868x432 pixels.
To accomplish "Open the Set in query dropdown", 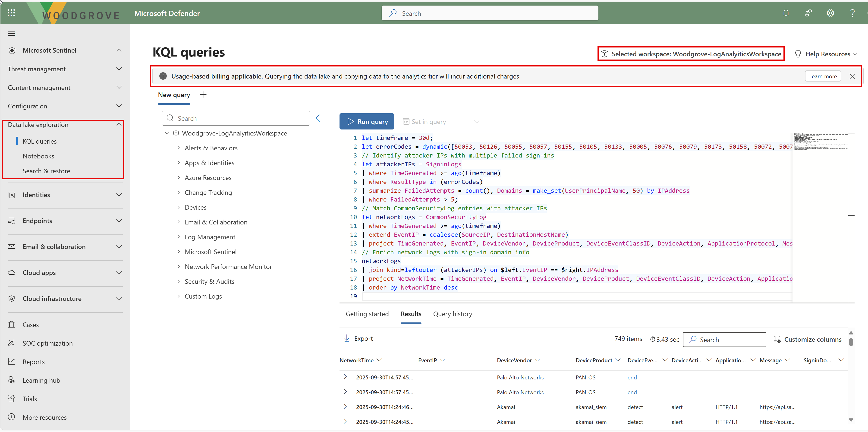I will coord(476,122).
